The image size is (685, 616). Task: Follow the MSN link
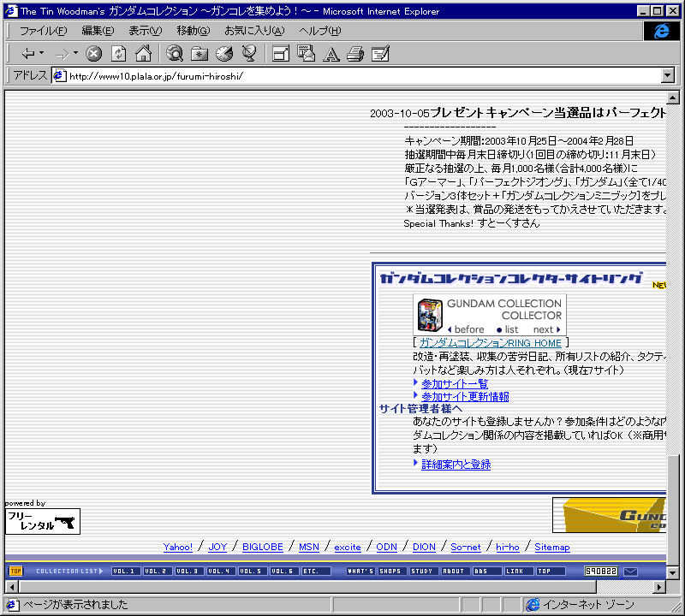coord(309,547)
